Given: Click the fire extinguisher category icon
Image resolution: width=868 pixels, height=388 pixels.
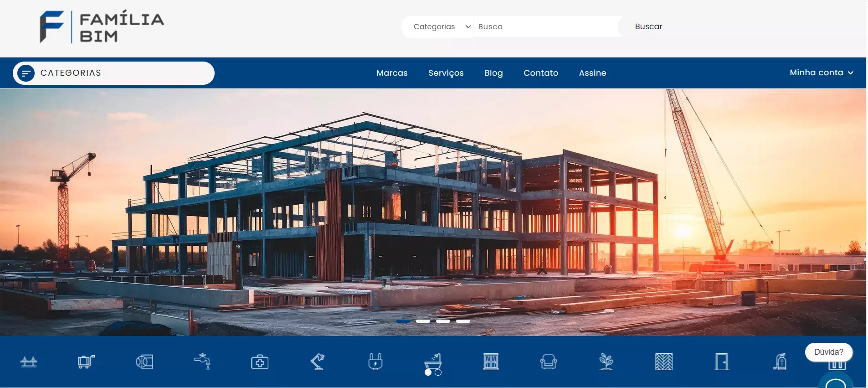Looking at the screenshot, I should (780, 362).
